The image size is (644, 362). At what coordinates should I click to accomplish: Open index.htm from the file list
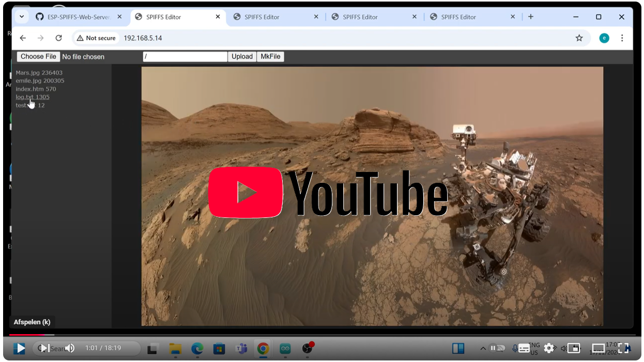pyautogui.click(x=36, y=89)
